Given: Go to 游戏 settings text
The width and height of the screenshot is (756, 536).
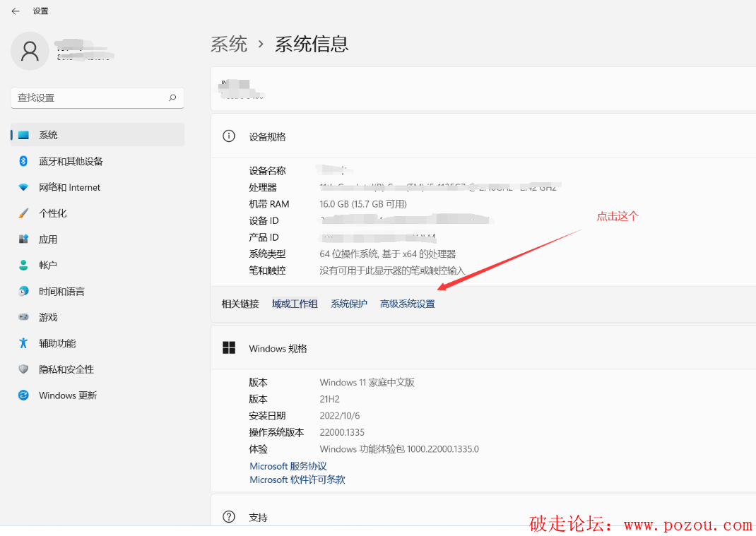Looking at the screenshot, I should pyautogui.click(x=48, y=317).
